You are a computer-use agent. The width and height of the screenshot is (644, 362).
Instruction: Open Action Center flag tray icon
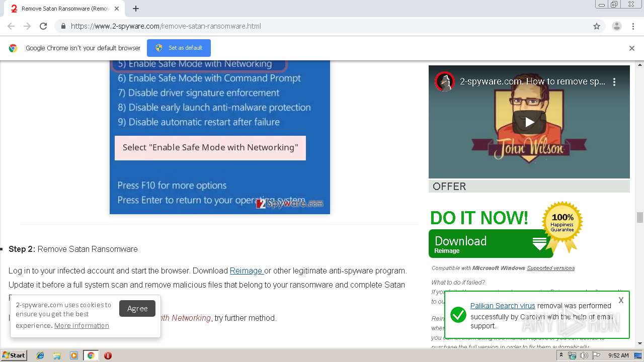[x=595, y=355]
